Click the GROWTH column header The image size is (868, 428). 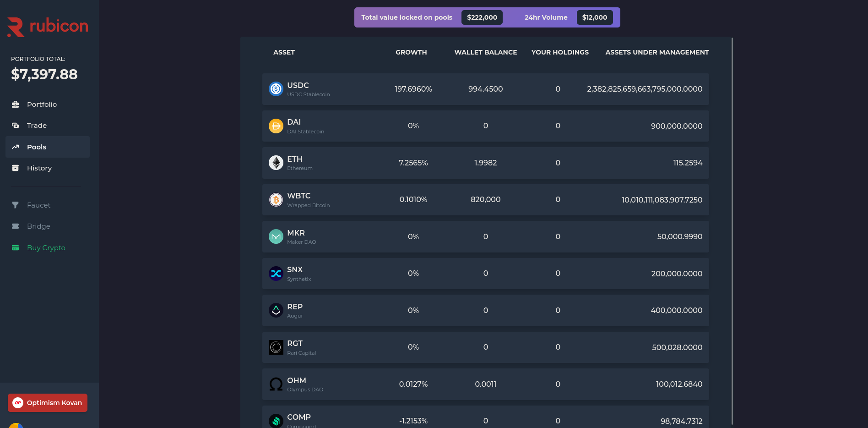[x=411, y=52]
